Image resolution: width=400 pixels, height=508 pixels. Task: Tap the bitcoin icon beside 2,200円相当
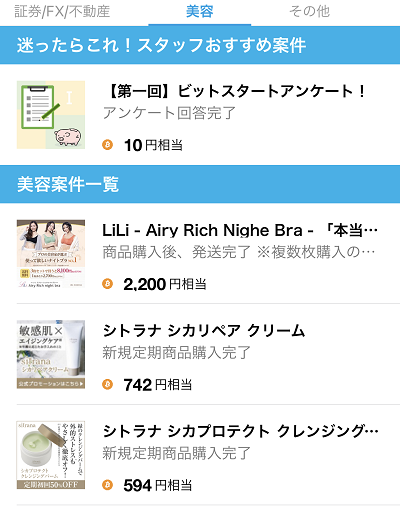[107, 284]
